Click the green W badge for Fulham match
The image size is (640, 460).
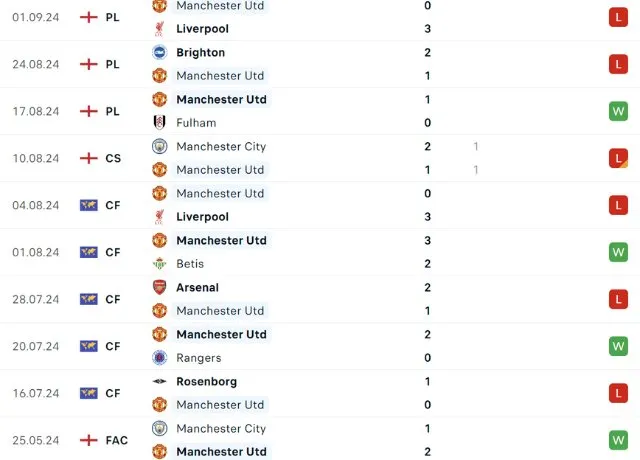(619, 111)
